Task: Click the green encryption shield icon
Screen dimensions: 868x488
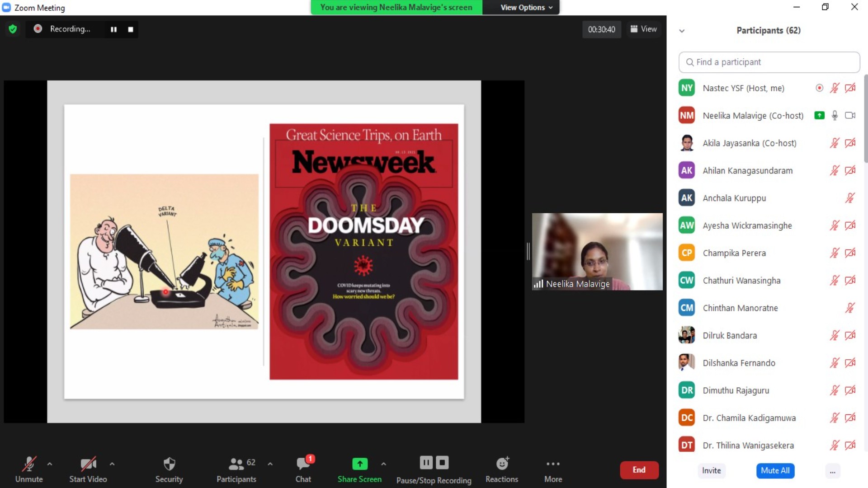Action: [13, 29]
